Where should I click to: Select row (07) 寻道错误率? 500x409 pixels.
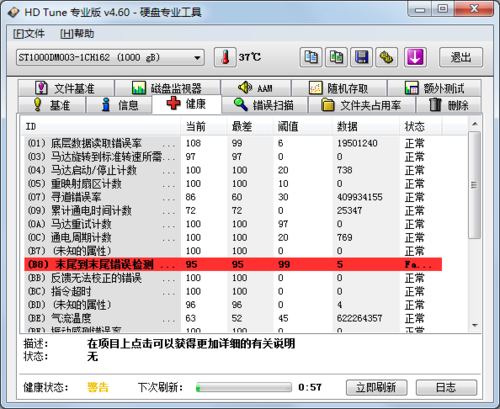[x=233, y=197]
